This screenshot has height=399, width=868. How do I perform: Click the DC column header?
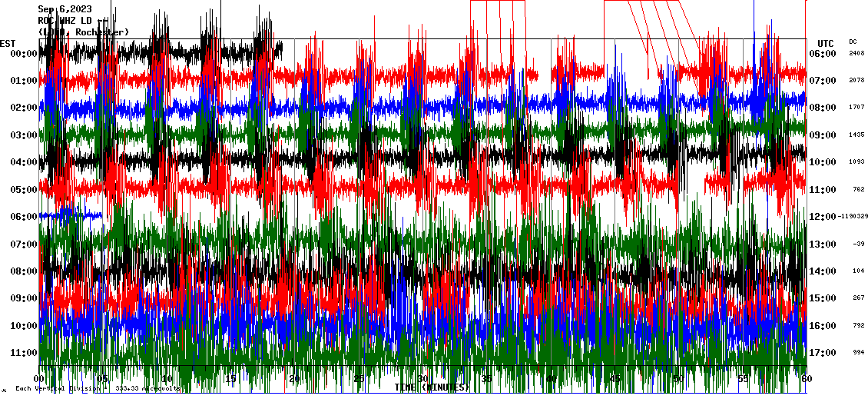[x=853, y=42]
